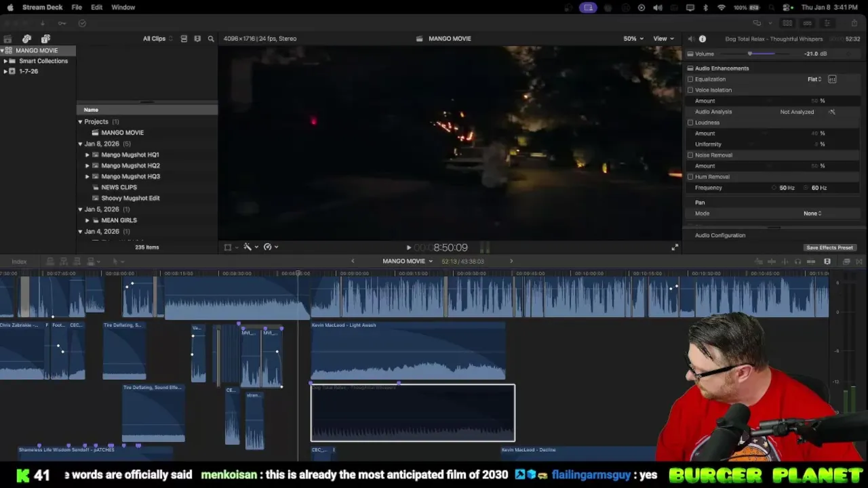Open the MANGO MOVIE timeline title dropdown

408,261
